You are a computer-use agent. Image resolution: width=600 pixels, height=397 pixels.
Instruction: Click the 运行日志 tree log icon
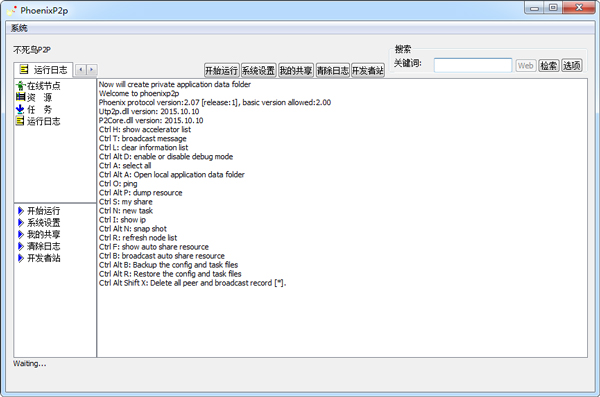(x=20, y=121)
